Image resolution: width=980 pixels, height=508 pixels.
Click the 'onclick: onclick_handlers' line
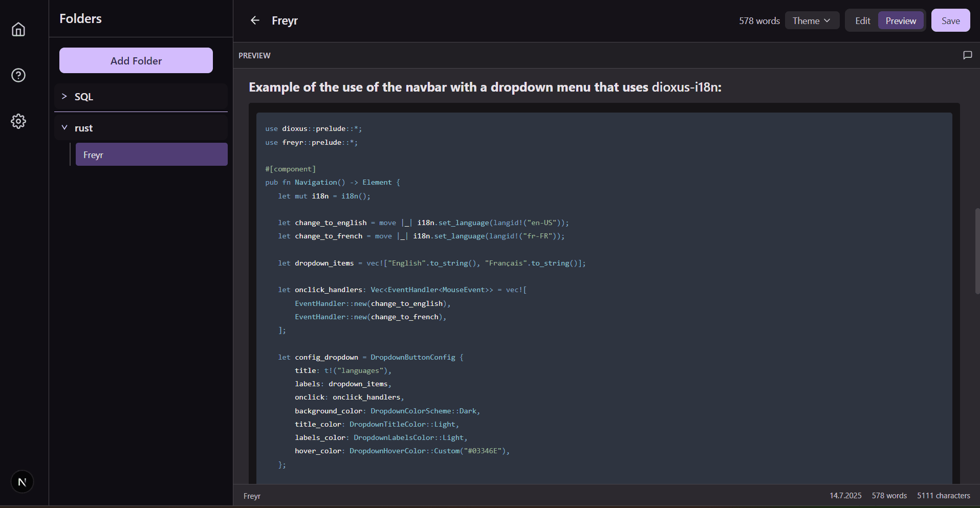350,397
